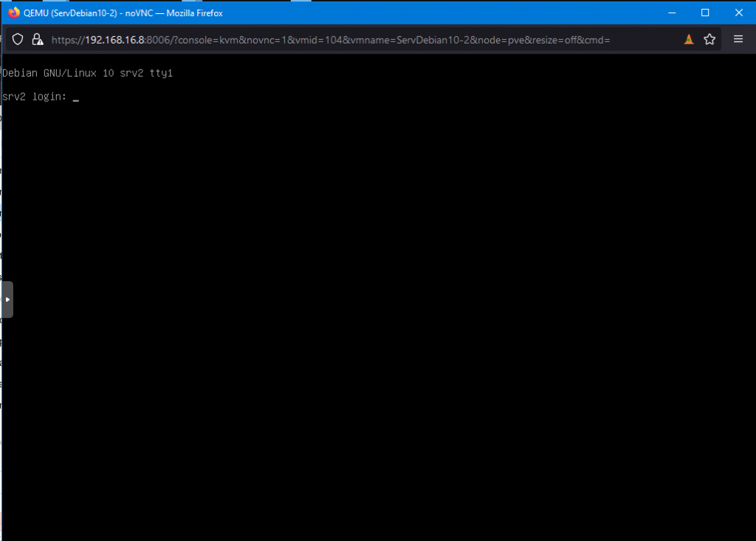Screen dimensions: 756x541
Task: Click the srv2 login prompt text
Action: (x=35, y=97)
